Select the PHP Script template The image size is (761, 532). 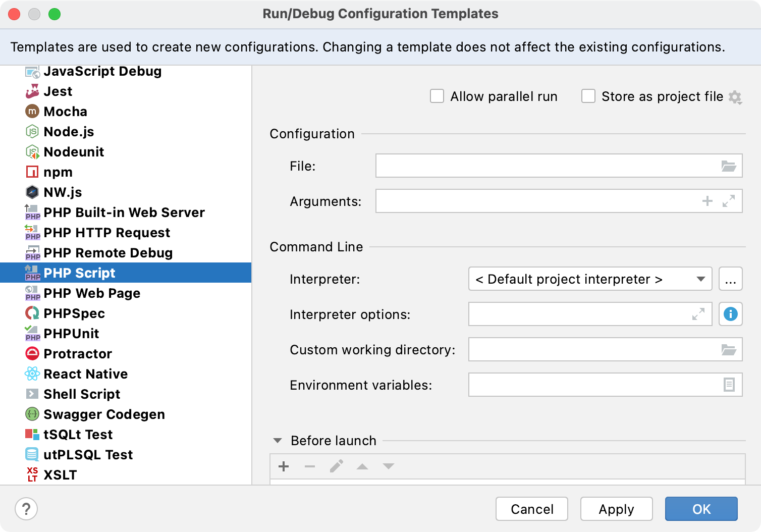pyautogui.click(x=126, y=273)
